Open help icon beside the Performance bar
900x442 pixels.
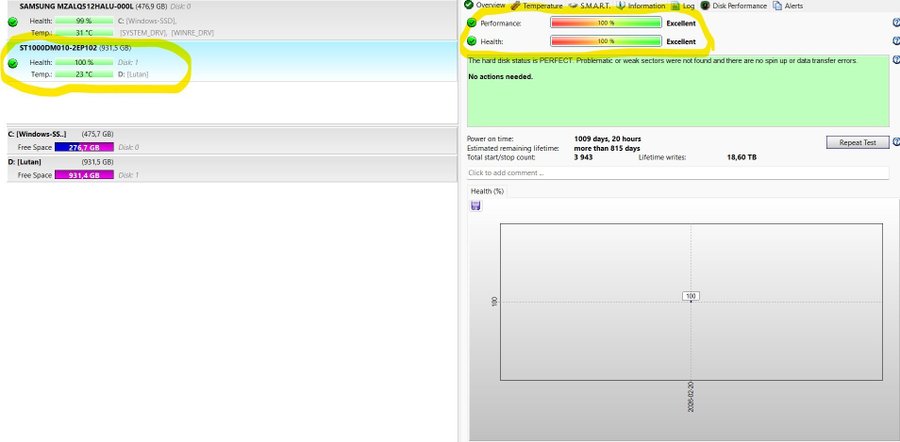pos(895,22)
